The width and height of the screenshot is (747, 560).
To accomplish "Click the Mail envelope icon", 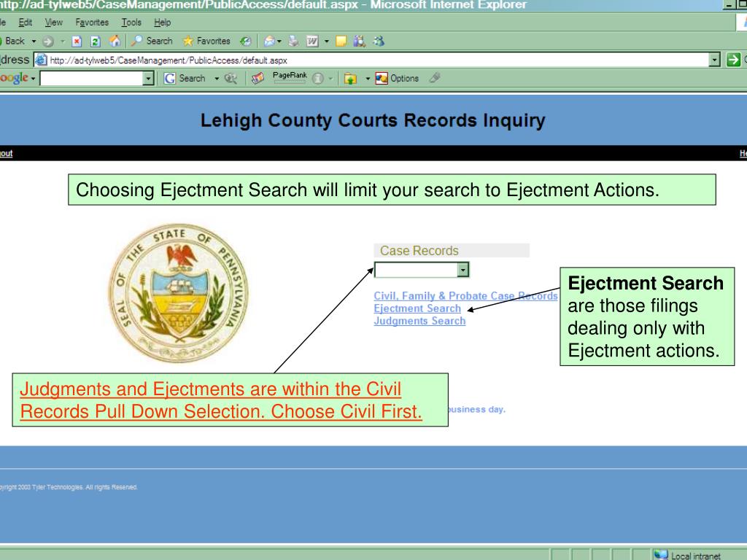I will [x=269, y=42].
